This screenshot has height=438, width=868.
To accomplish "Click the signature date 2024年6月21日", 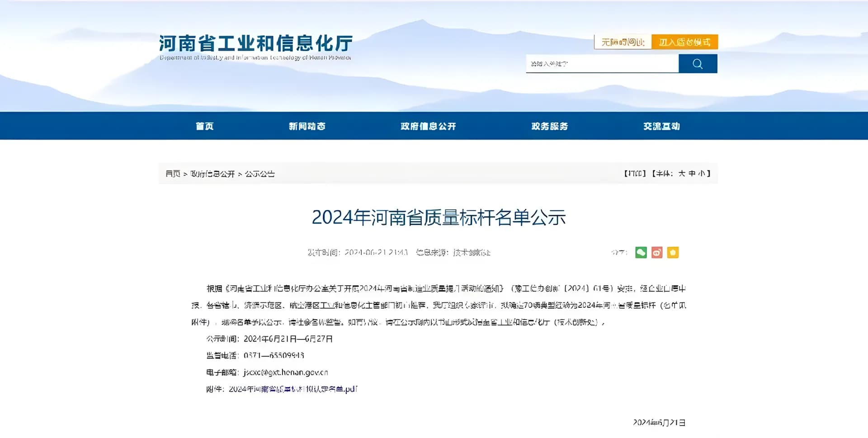I will click(x=659, y=423).
